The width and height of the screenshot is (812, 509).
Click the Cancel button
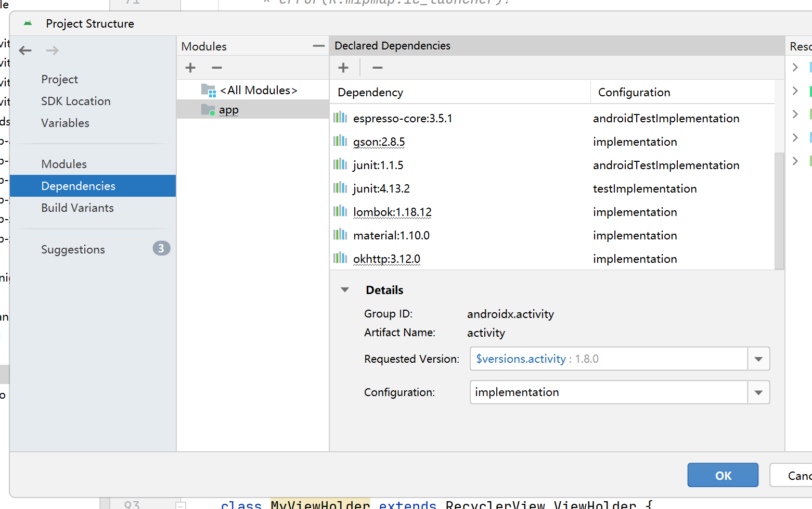(791, 475)
